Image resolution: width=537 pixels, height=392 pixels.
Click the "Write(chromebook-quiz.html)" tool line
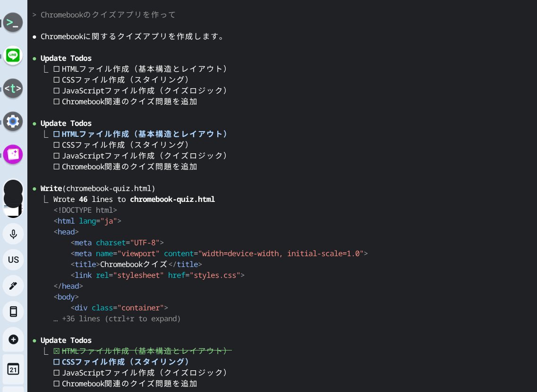(x=98, y=189)
